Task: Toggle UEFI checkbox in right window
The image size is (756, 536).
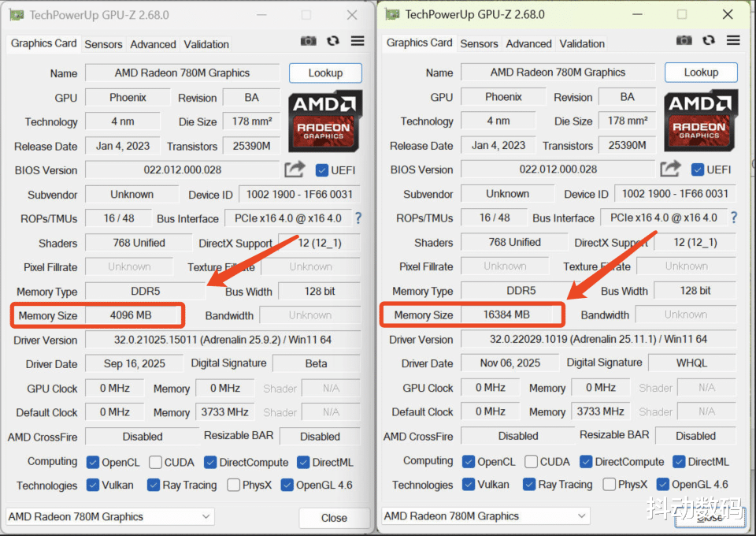Action: pyautogui.click(x=697, y=169)
